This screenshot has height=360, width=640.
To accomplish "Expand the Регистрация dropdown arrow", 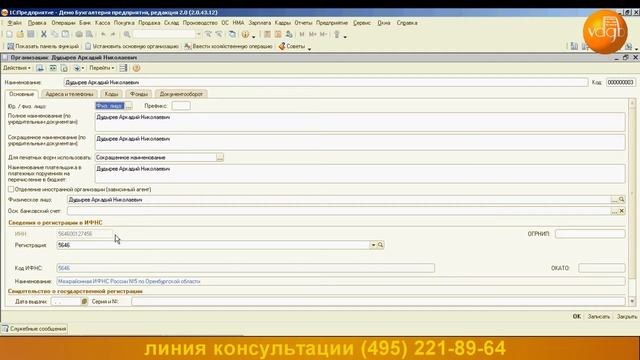I will coord(373,245).
